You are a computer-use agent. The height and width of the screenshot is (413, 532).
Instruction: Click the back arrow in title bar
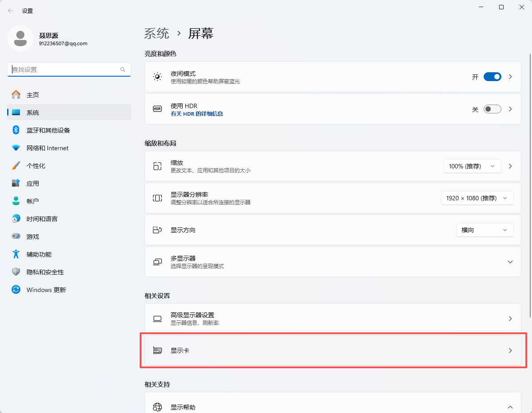point(11,11)
